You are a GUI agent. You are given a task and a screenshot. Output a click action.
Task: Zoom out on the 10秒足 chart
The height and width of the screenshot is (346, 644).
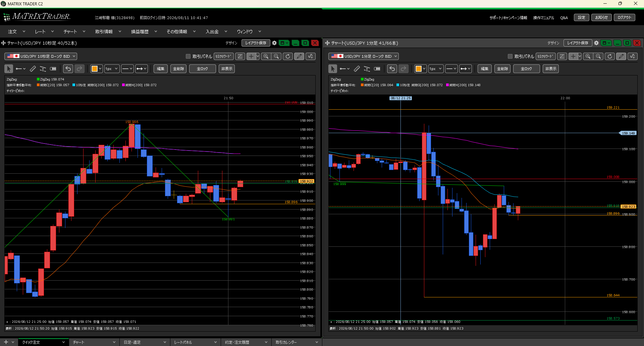click(x=276, y=56)
